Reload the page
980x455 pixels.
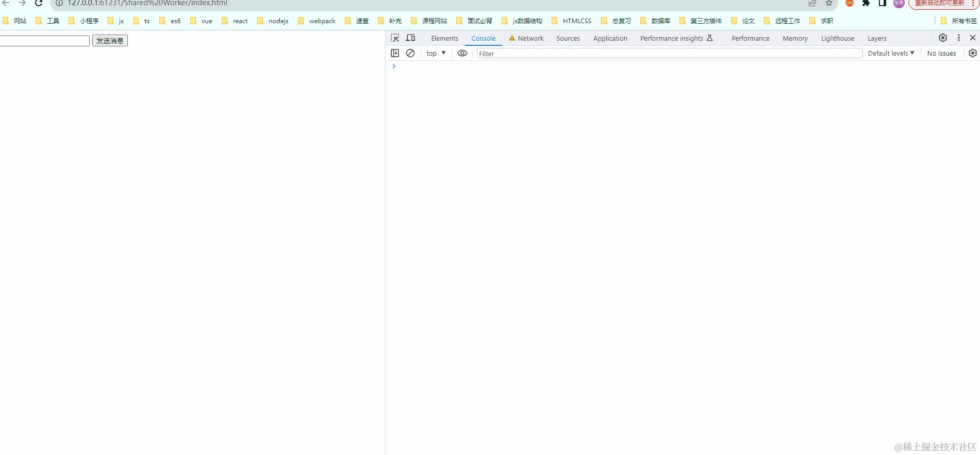[x=39, y=3]
